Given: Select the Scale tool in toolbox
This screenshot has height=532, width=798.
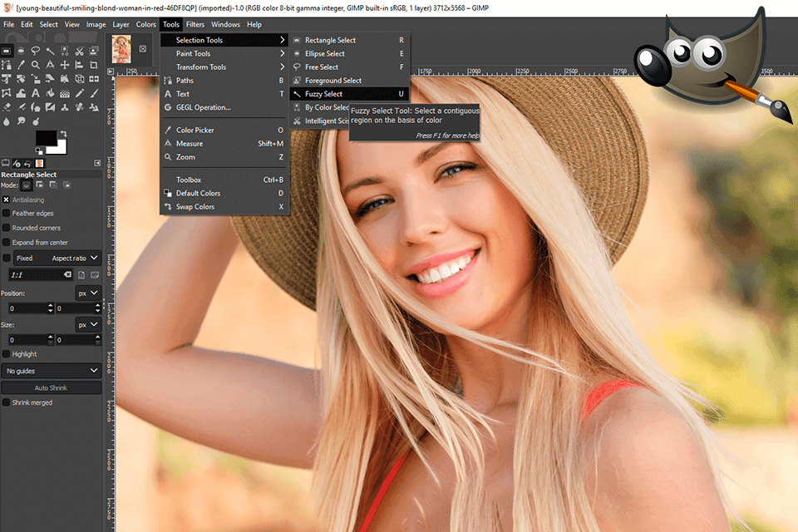Looking at the screenshot, I should click(36, 79).
